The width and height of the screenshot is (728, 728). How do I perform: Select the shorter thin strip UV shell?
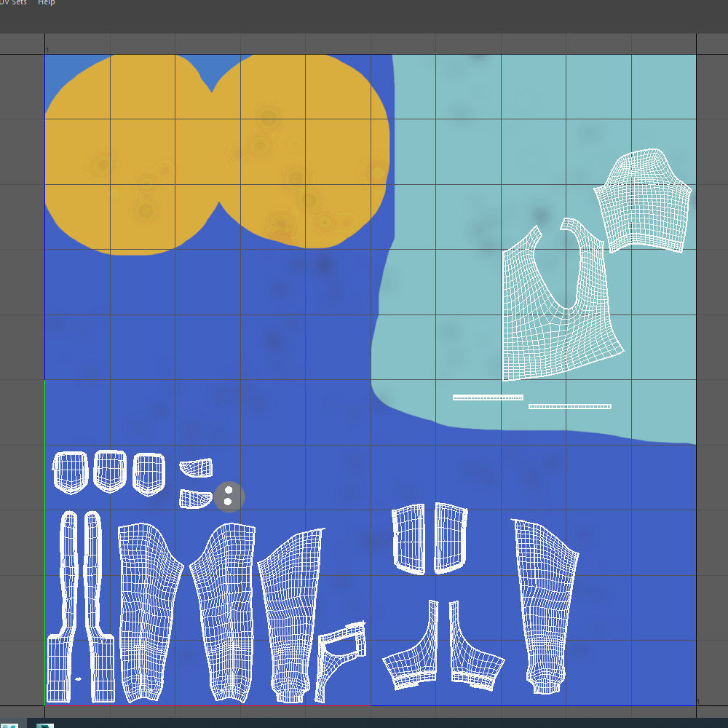point(488,397)
